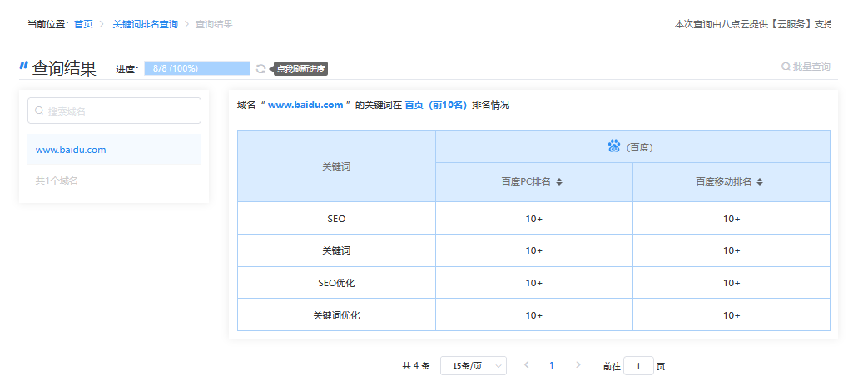Screen dimensions: 868x386
Task: Click the Baidu paw logo icon
Action: [x=614, y=146]
